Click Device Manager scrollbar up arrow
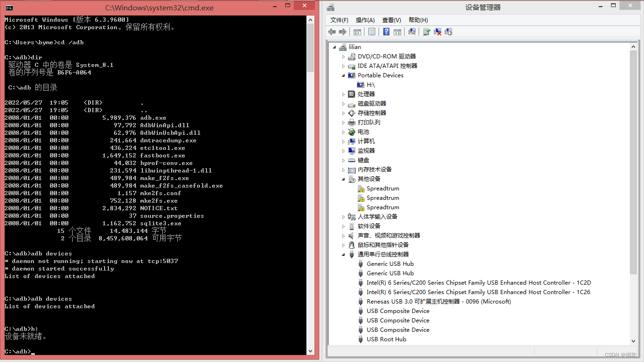Image resolution: width=644 pixels, height=362 pixels. click(634, 47)
